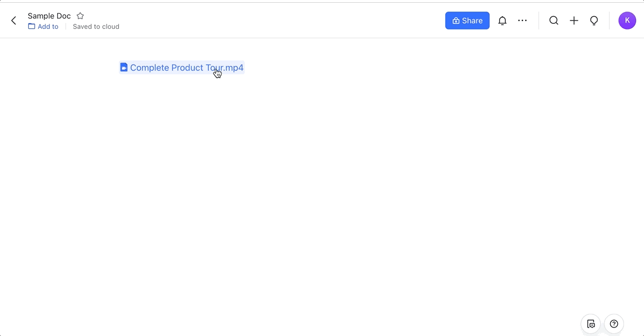Click the lock icon inside Share button
This screenshot has height=336, width=644.
point(456,21)
